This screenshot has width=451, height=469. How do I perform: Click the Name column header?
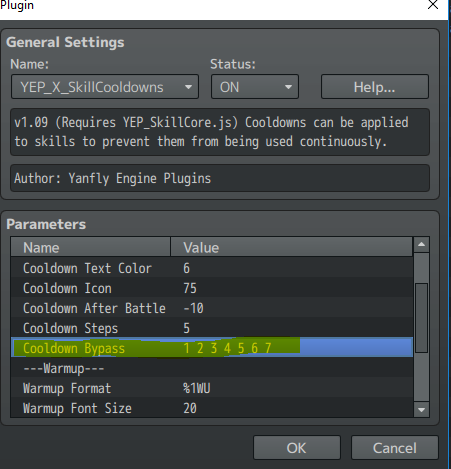click(90, 247)
